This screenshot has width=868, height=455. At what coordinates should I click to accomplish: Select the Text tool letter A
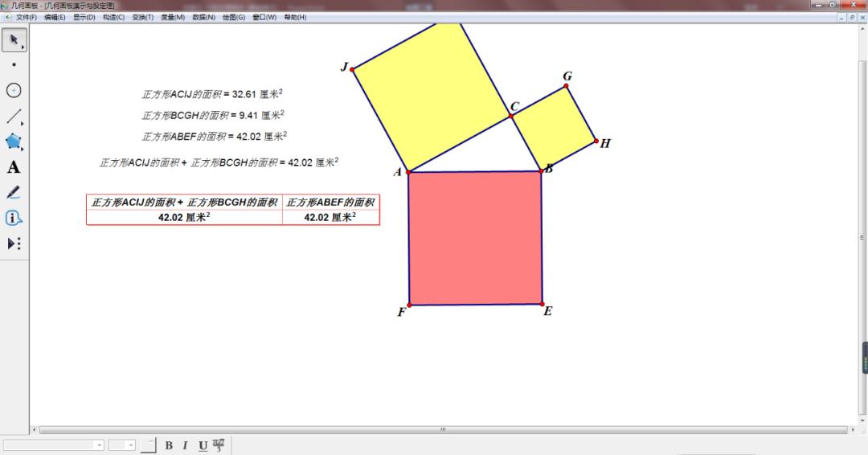[14, 167]
